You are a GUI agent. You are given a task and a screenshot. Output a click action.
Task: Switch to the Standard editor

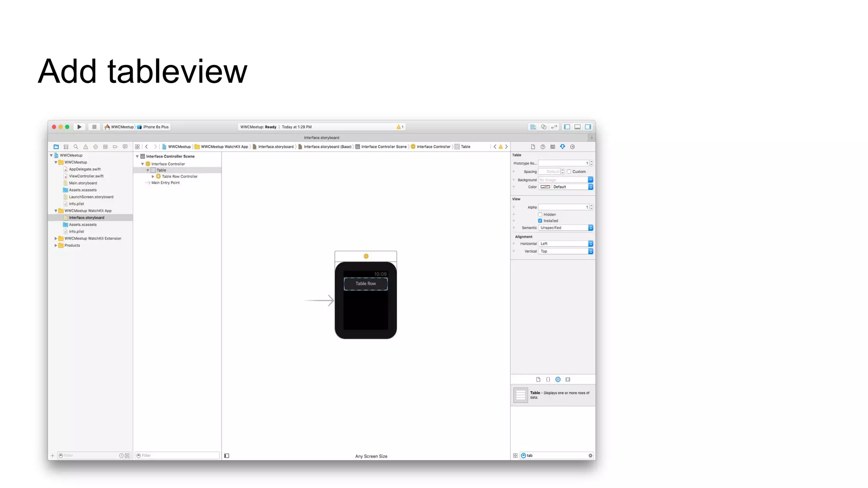[533, 127]
